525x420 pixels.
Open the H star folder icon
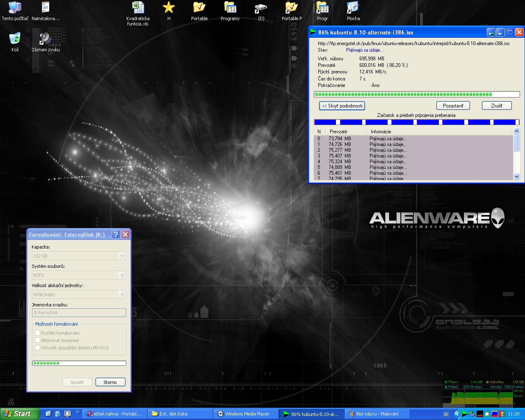tap(169, 8)
